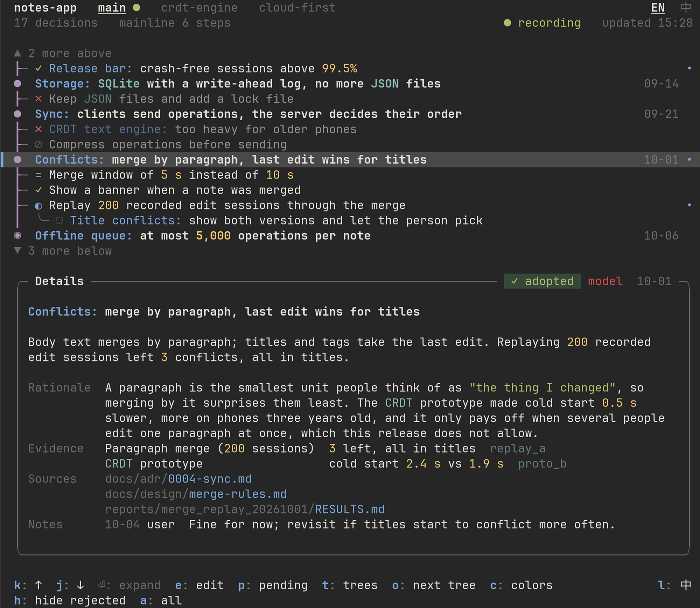Click purple node dot for Storage decision
The width and height of the screenshot is (700, 608).
click(18, 83)
